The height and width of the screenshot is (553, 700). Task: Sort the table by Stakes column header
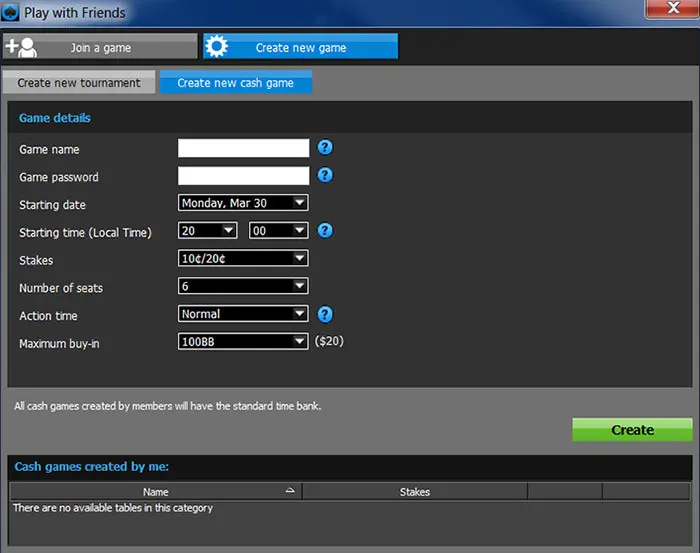[x=414, y=492]
